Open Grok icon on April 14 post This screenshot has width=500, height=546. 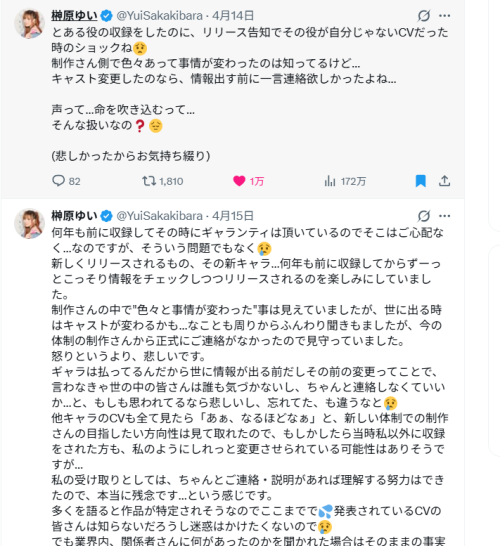(x=424, y=16)
